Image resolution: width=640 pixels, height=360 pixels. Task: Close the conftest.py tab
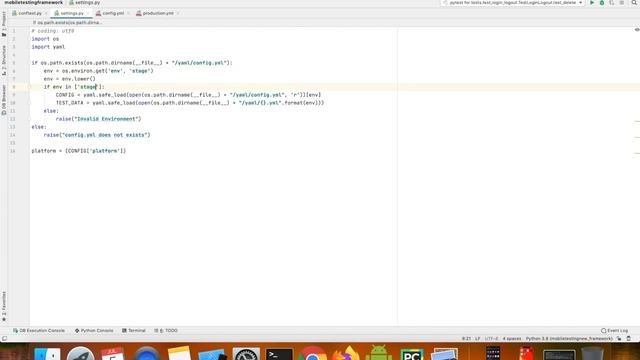point(46,13)
